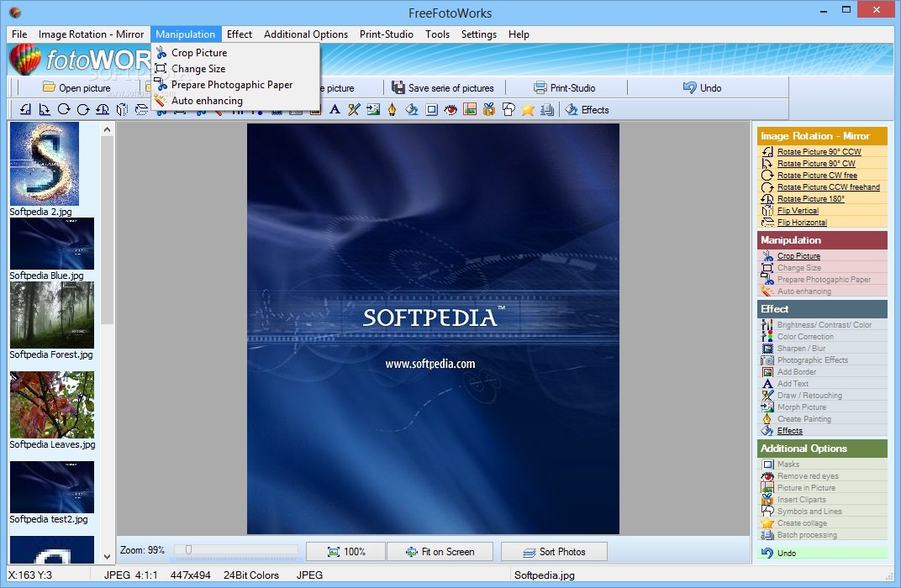
Task: Click the Masks square toolbar icon
Action: (x=431, y=109)
